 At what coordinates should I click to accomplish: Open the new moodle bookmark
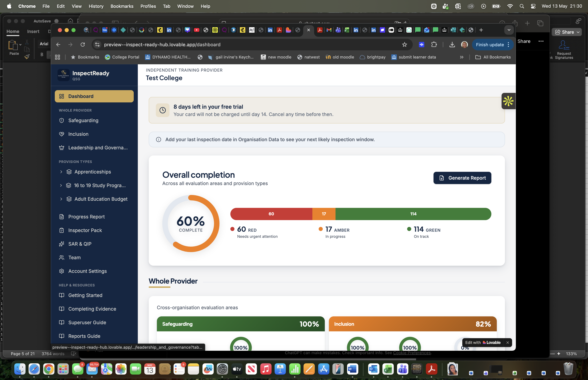click(276, 57)
